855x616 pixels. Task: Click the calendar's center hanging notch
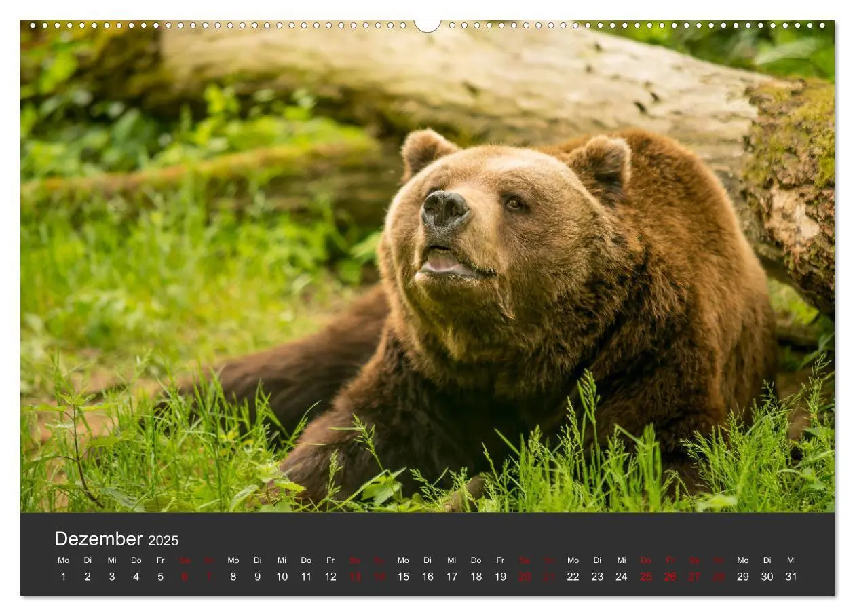pos(427,26)
